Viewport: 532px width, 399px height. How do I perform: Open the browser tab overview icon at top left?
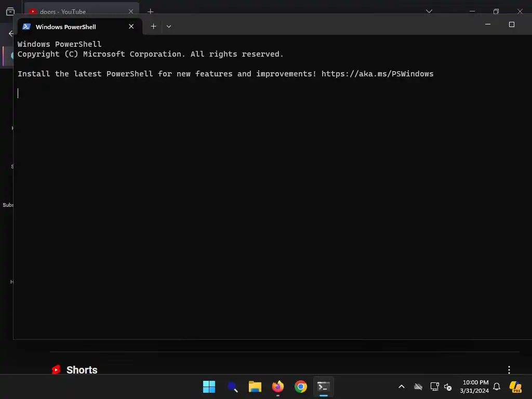coord(10,11)
